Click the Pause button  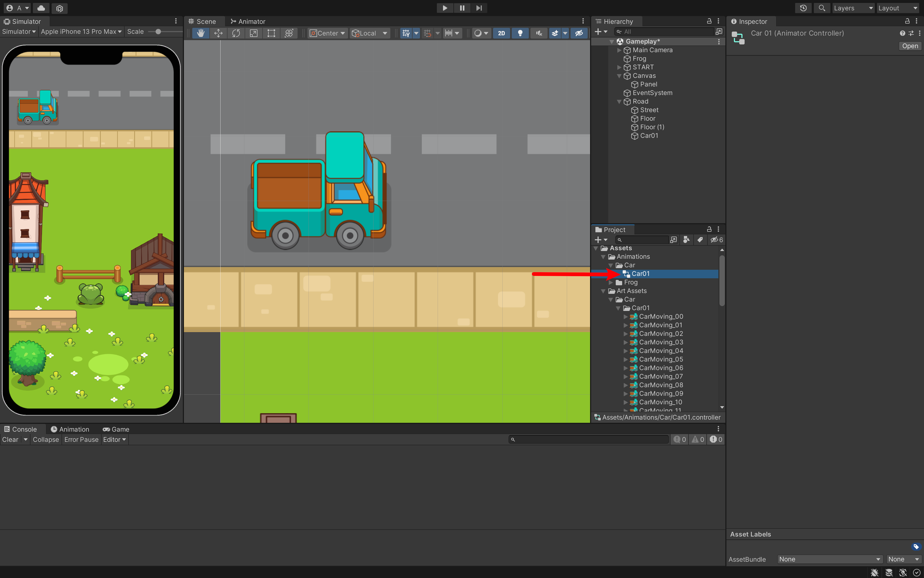click(x=462, y=8)
